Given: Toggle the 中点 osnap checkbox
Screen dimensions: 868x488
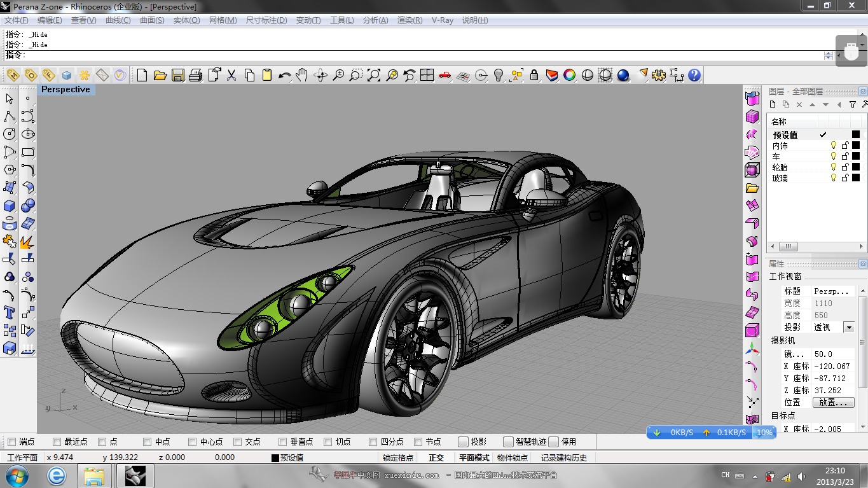Looking at the screenshot, I should tap(147, 442).
